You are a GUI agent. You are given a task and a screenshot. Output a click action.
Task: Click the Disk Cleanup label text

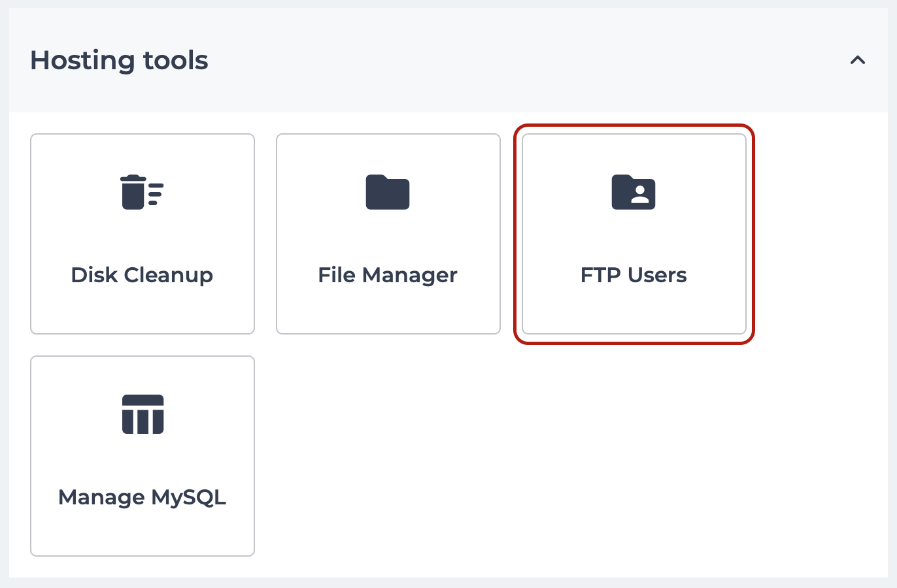click(142, 275)
